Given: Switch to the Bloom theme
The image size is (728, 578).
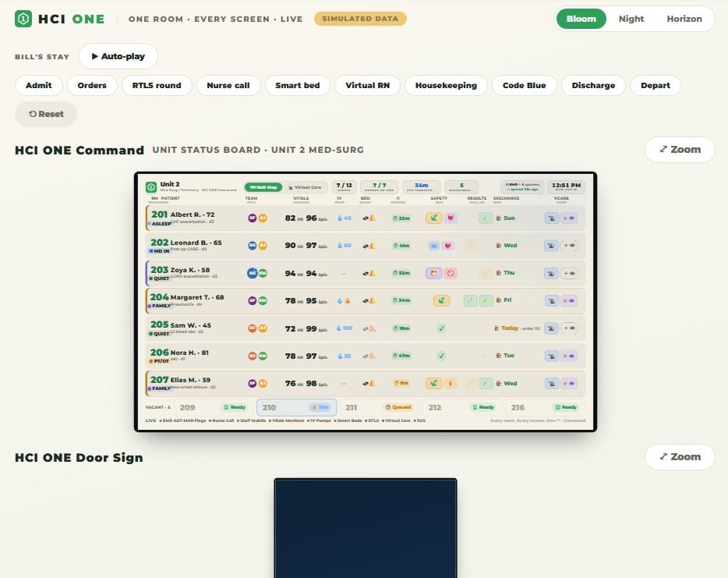Looking at the screenshot, I should coord(581,19).
